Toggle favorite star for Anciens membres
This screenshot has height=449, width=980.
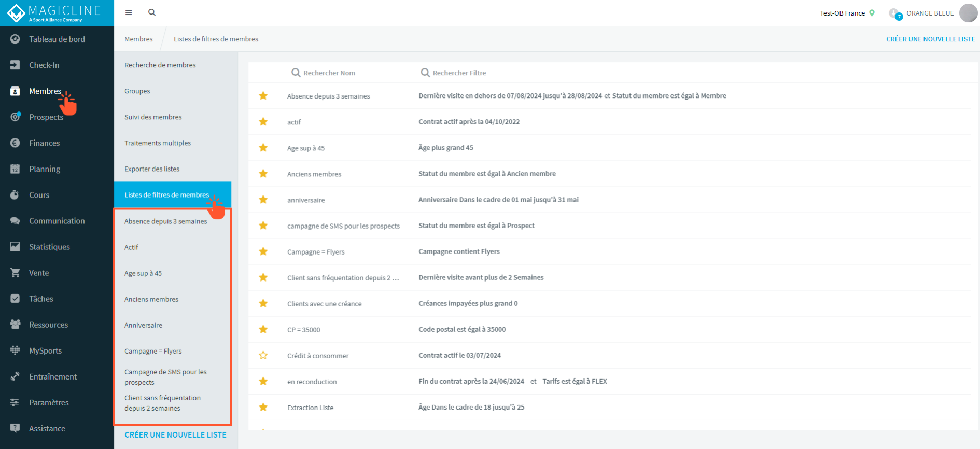[263, 173]
